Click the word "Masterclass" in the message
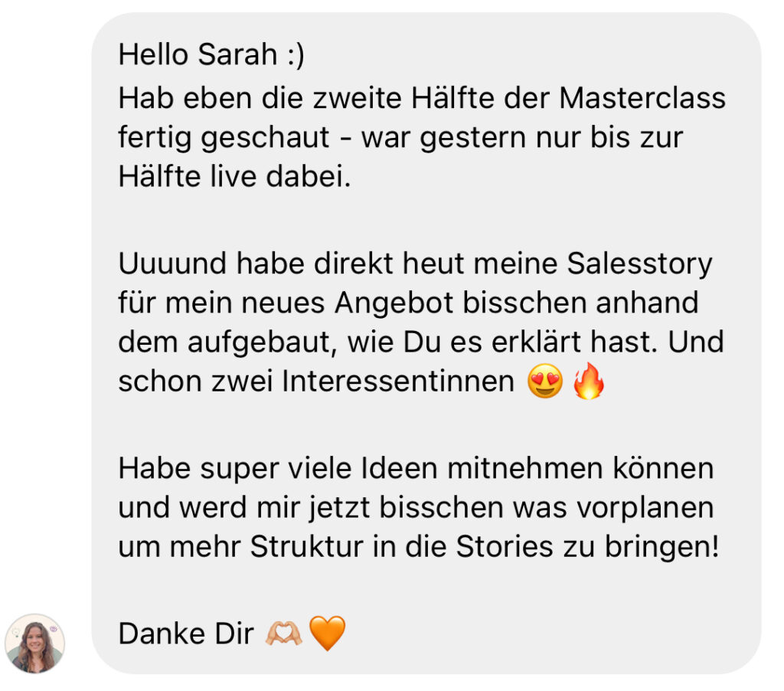This screenshot has height=691, width=784. coord(642,97)
